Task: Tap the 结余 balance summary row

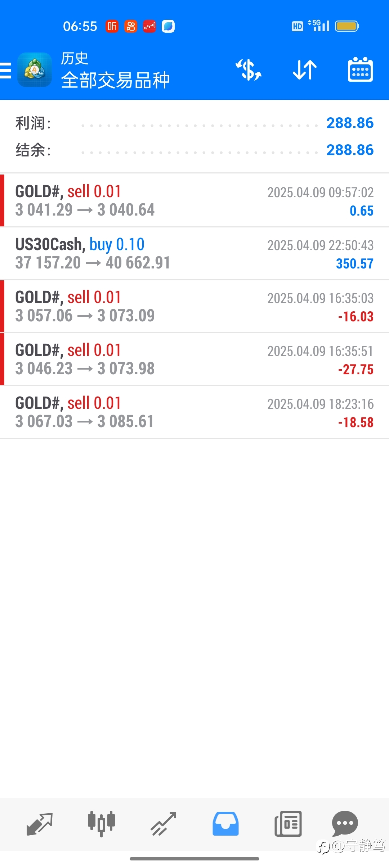Action: 194,150
